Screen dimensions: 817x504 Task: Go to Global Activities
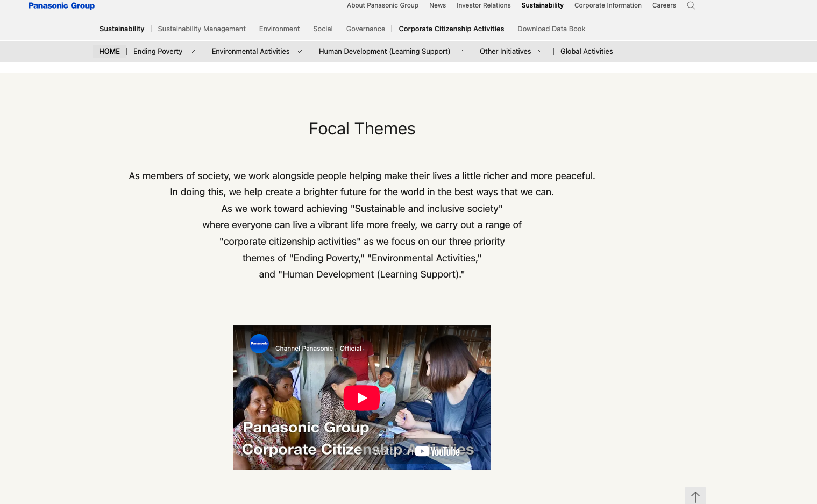click(x=586, y=52)
